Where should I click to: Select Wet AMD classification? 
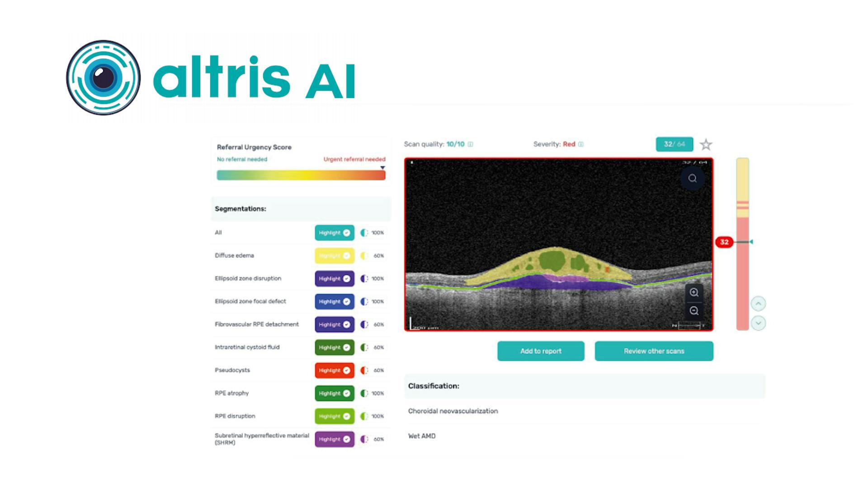(x=421, y=436)
